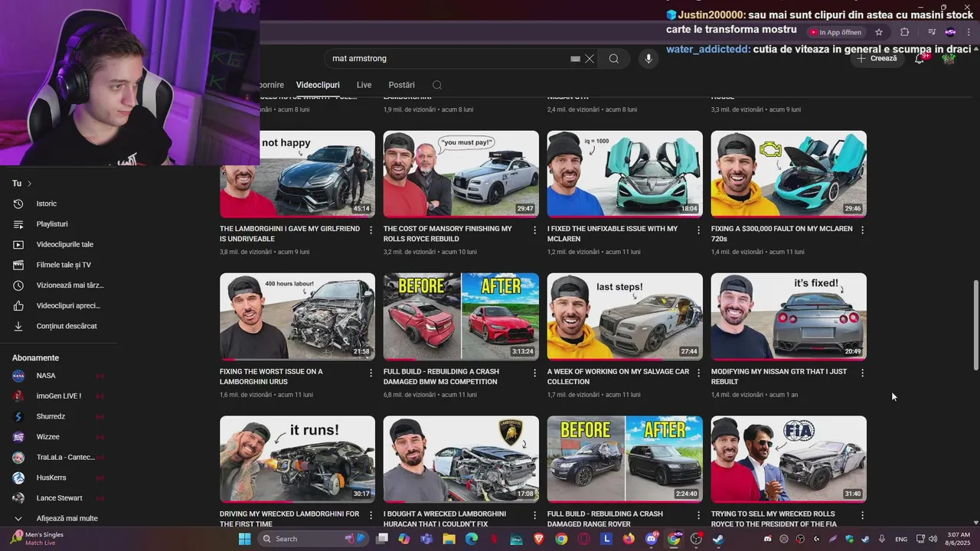
Task: Click the Creează button
Action: [877, 58]
